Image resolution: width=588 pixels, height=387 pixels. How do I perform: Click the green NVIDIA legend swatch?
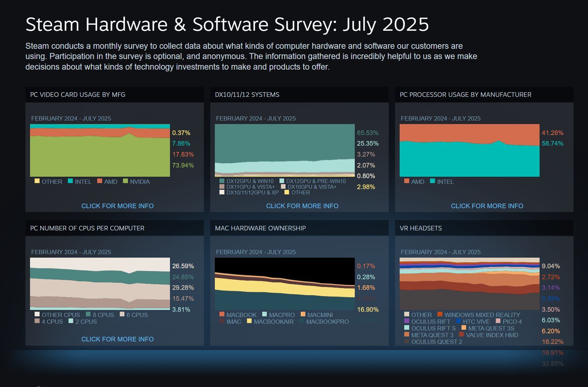125,181
